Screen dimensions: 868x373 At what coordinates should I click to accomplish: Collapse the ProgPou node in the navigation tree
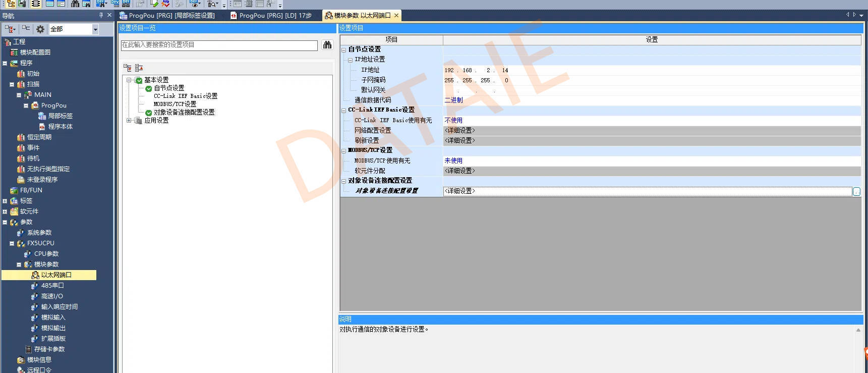click(x=26, y=105)
